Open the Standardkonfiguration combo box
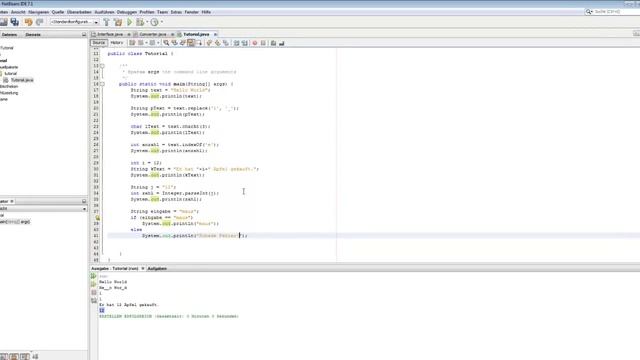Screen dimensions: 640x360 [x=74, y=22]
